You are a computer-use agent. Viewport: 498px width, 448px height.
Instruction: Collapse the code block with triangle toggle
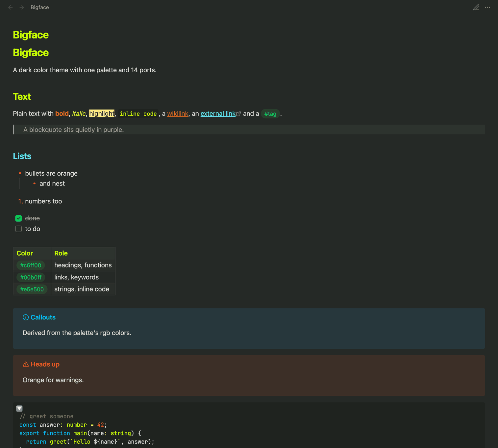[19, 409]
